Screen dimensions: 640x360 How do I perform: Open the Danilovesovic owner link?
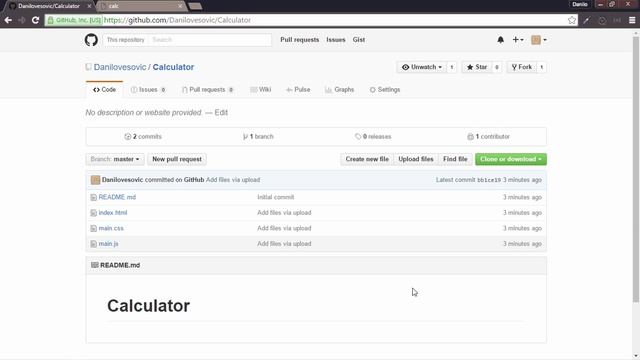[120, 67]
